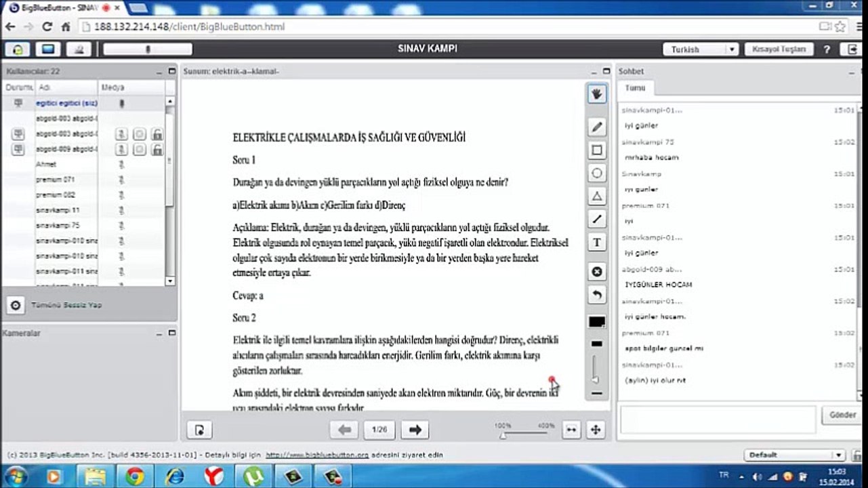This screenshot has height=488, width=868.
Task: Select the rectangle shape tool
Action: (x=596, y=150)
